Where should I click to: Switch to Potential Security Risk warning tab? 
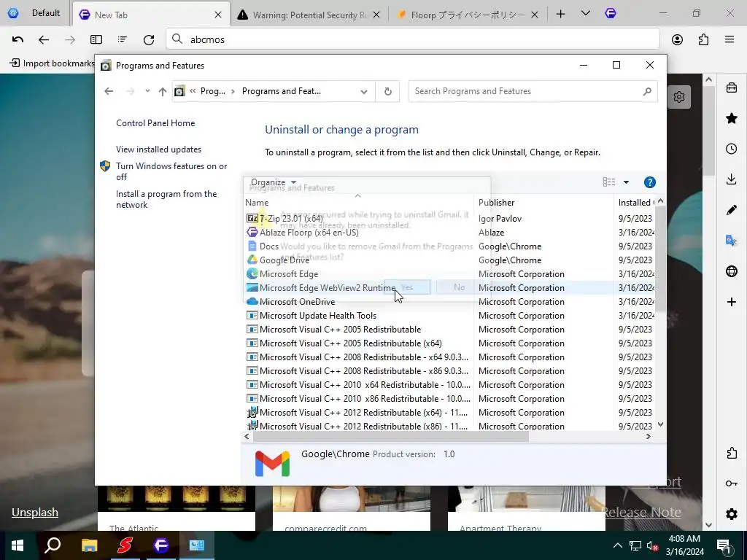[x=309, y=15]
